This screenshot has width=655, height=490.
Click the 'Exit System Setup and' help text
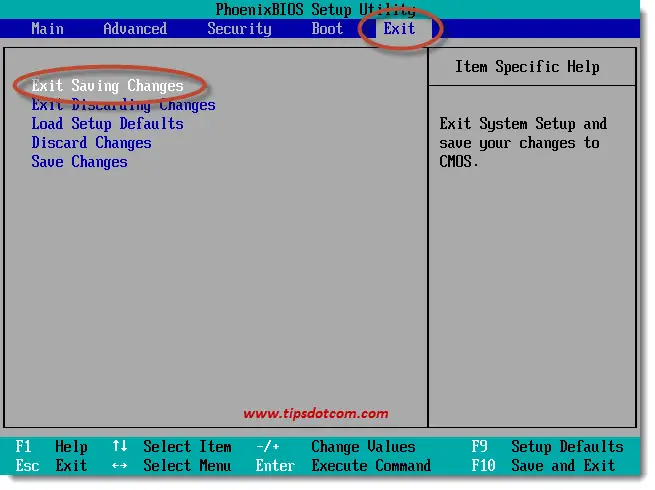click(x=523, y=124)
